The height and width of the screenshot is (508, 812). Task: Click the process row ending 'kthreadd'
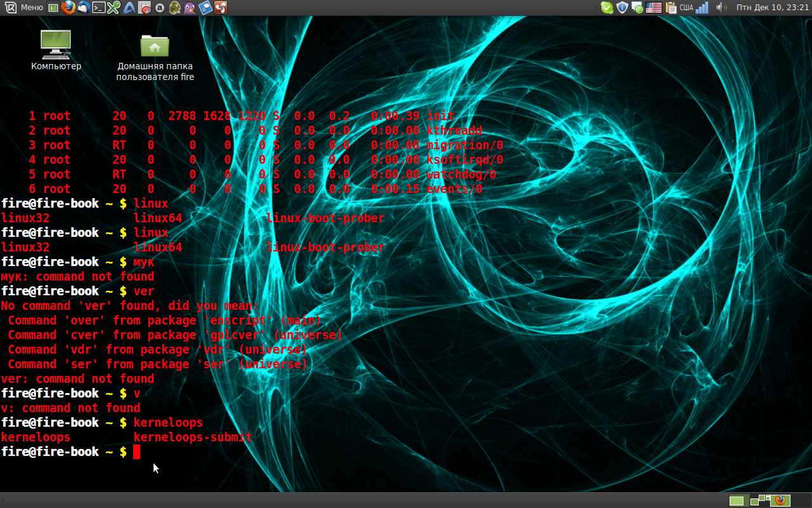coord(255,130)
